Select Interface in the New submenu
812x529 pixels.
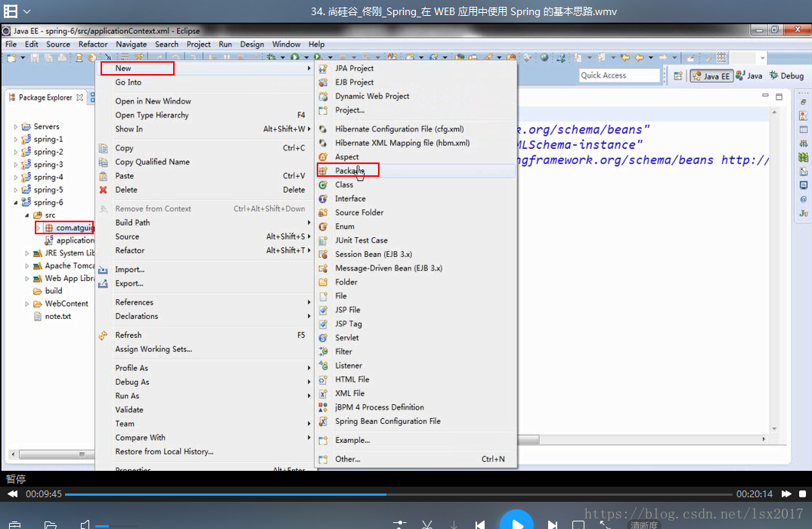(x=350, y=199)
